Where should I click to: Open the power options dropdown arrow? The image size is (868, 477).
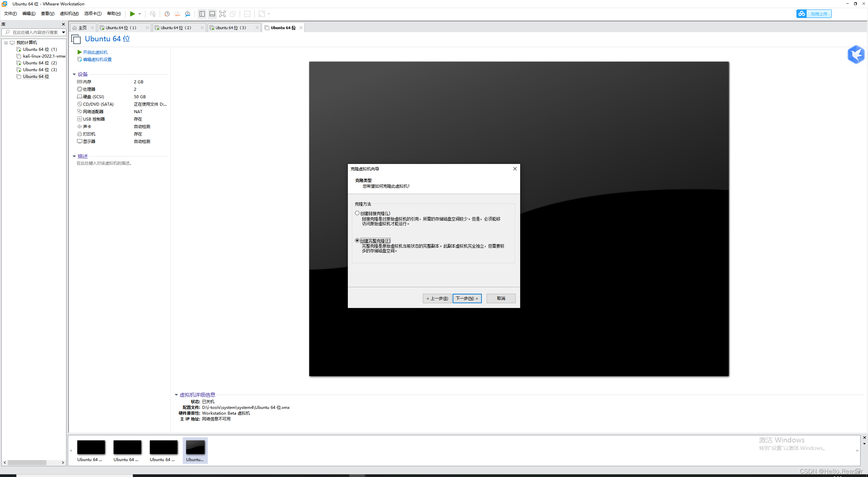[x=140, y=14]
